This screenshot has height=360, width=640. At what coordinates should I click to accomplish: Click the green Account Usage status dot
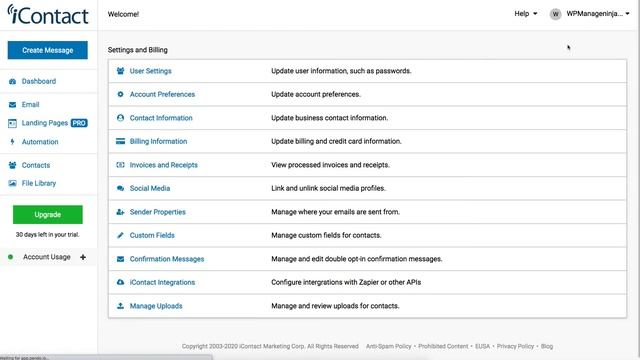pos(11,257)
